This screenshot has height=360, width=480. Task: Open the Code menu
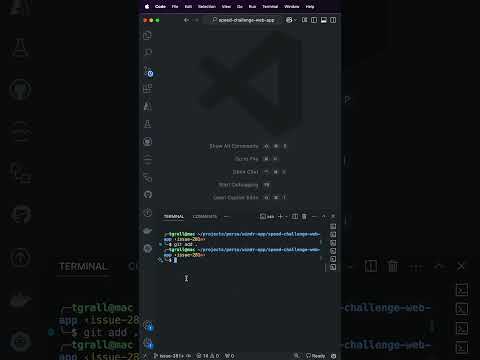tap(160, 6)
